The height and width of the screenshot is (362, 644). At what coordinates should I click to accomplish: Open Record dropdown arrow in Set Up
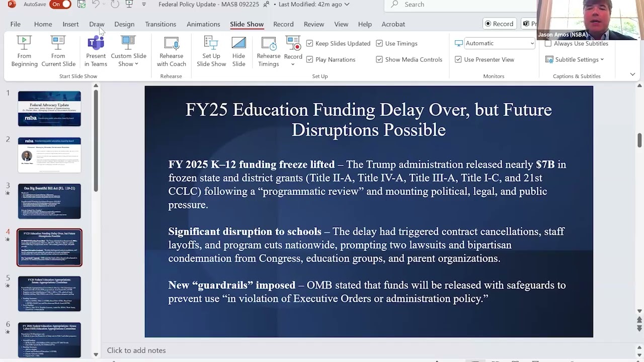tap(293, 64)
